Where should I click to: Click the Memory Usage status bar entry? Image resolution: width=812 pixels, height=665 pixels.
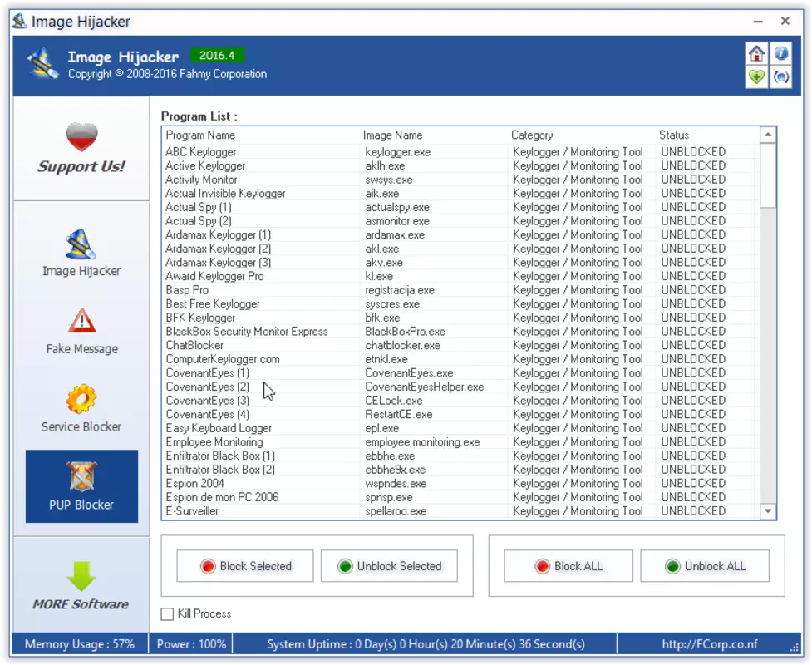click(x=80, y=644)
